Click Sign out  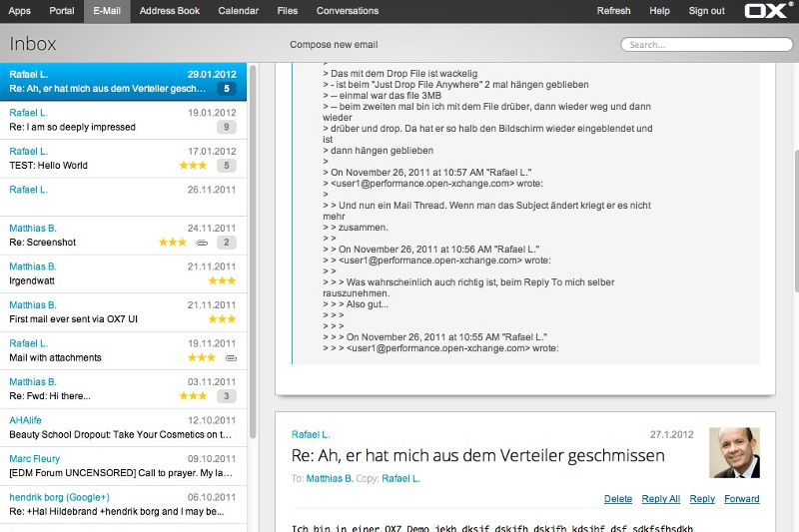tap(707, 11)
